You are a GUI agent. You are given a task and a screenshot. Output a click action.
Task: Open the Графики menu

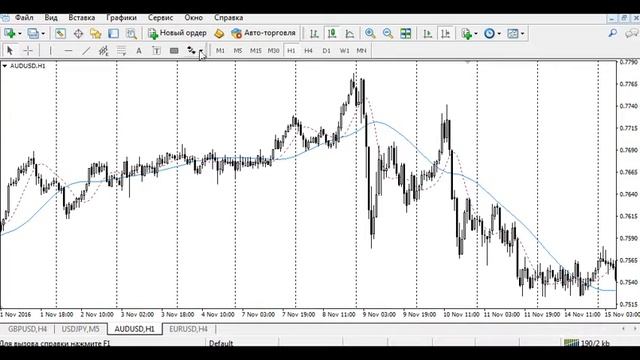[121, 18]
